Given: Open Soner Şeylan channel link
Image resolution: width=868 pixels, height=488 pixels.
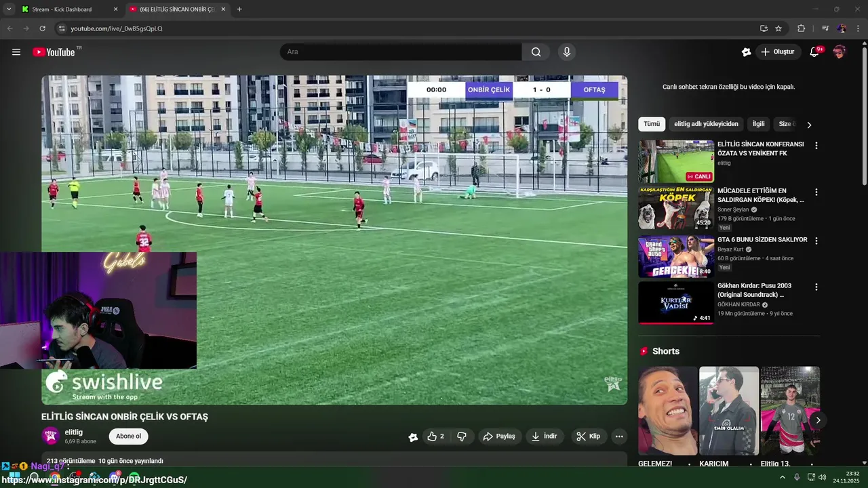Looking at the screenshot, I should pyautogui.click(x=733, y=210).
